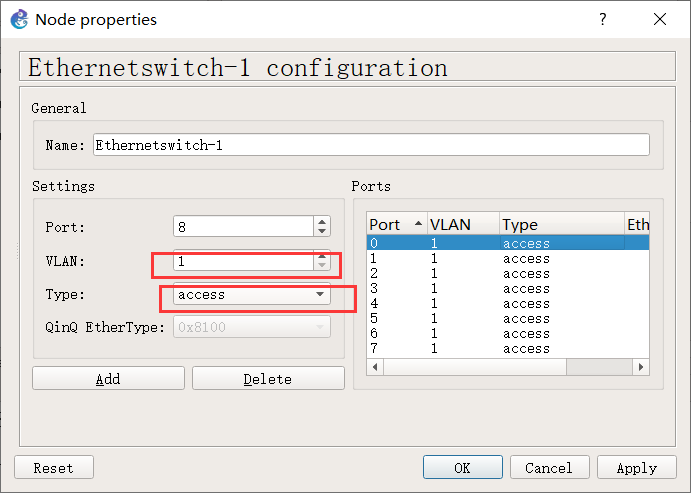Select port 1 row in Ports table

pyautogui.click(x=508, y=258)
